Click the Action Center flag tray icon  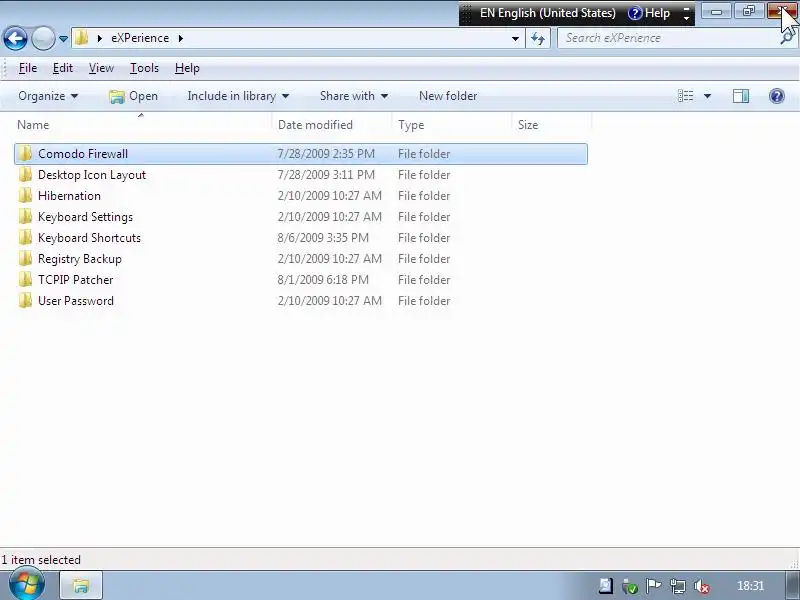[654, 586]
